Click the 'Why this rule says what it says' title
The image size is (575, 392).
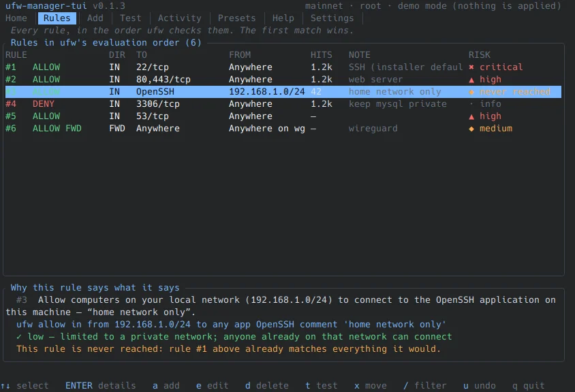[x=95, y=288]
